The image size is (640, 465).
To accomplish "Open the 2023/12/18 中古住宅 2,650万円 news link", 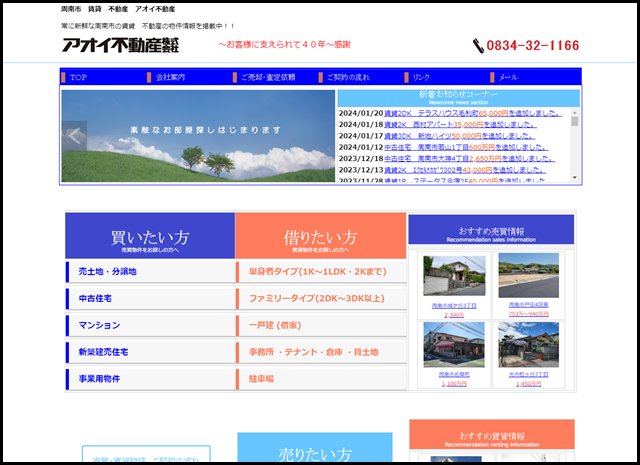I will tap(469, 159).
